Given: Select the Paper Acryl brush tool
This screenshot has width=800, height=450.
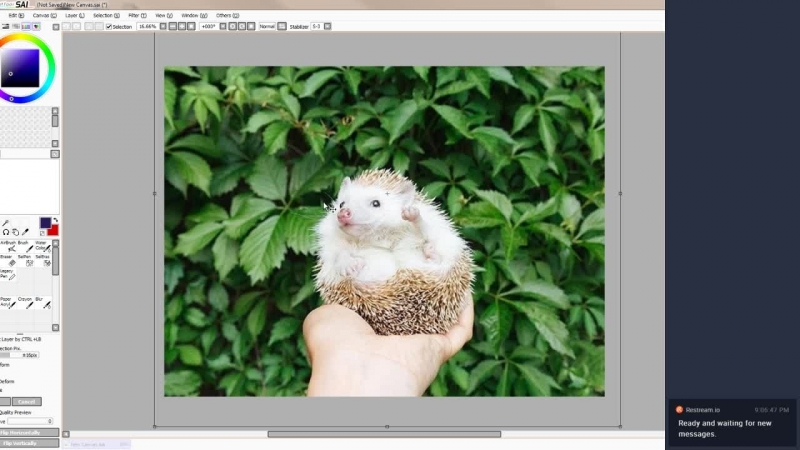Looking at the screenshot, I should [8, 303].
